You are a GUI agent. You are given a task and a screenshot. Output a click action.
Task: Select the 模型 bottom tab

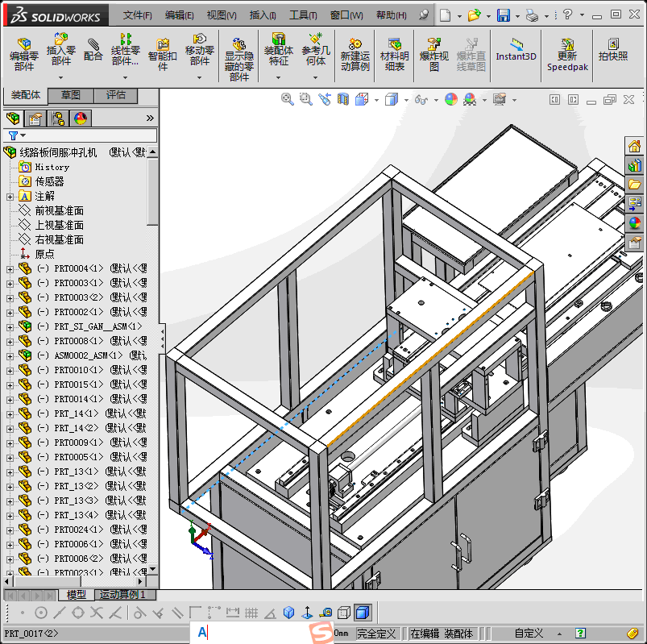[x=77, y=595]
